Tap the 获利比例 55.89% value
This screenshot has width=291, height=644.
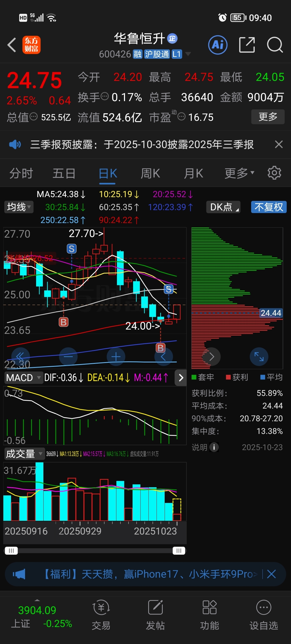pos(270,393)
